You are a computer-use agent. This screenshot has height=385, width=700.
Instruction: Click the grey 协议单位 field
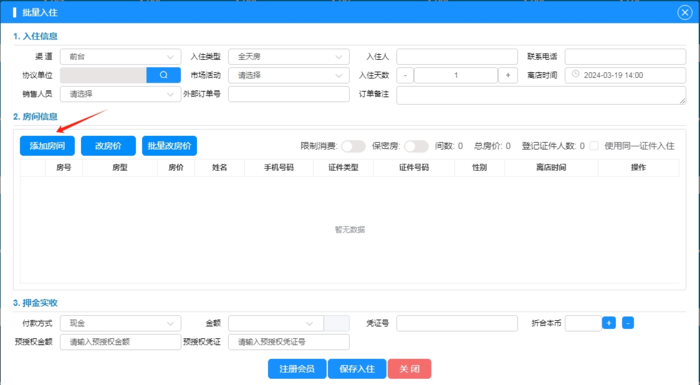(103, 75)
